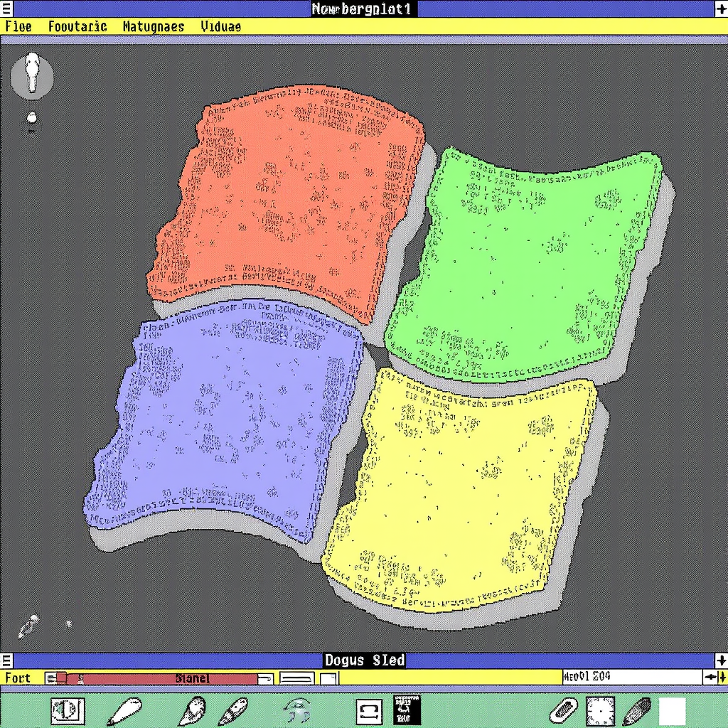
Task: Click the small button at right end of Sianel bar
Action: pos(265,678)
